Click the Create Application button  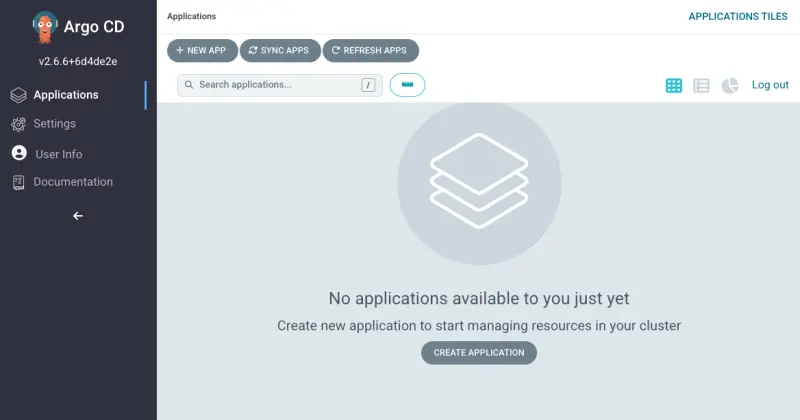[x=478, y=352]
